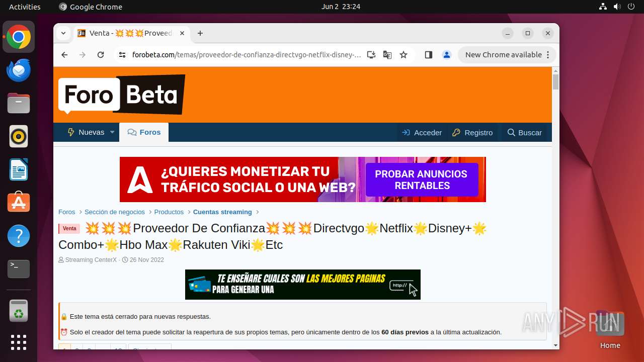Click the volume icon in top bar
Image resolution: width=644 pixels, height=362 pixels.
click(x=617, y=7)
